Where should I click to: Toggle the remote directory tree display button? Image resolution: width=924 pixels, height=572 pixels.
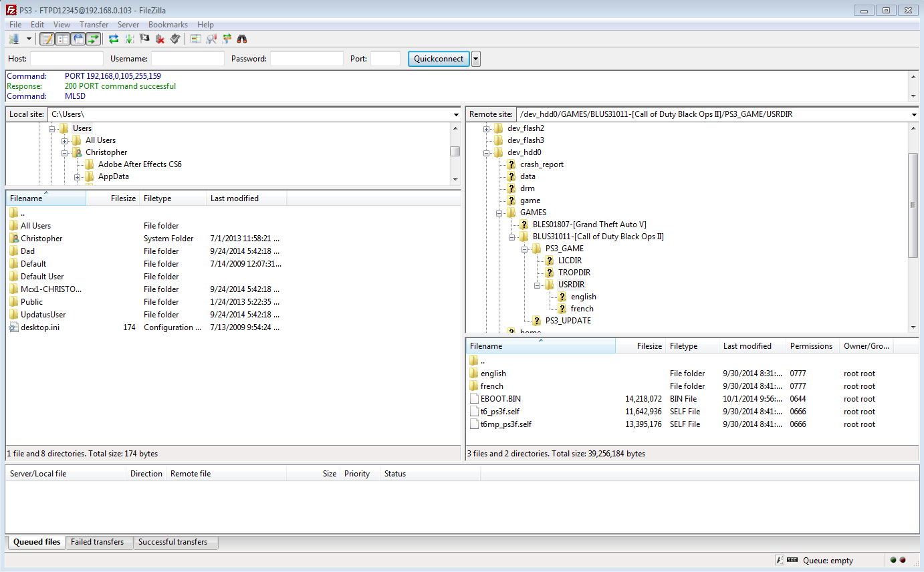[x=78, y=39]
